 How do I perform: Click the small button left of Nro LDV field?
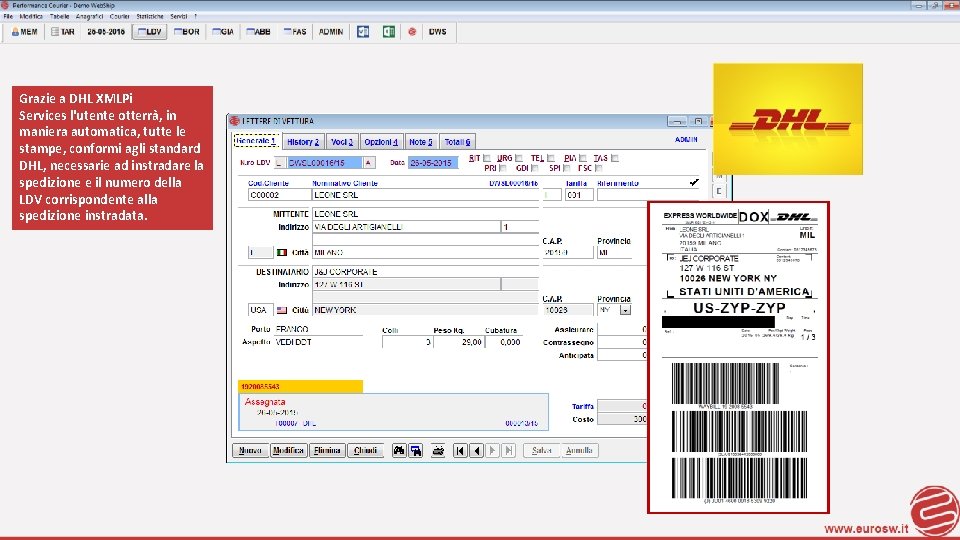279,163
